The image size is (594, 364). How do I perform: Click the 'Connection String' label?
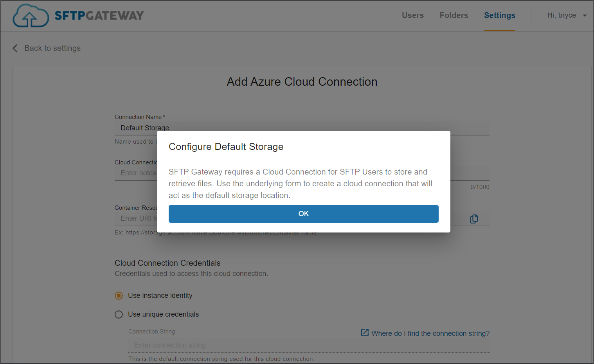152,332
